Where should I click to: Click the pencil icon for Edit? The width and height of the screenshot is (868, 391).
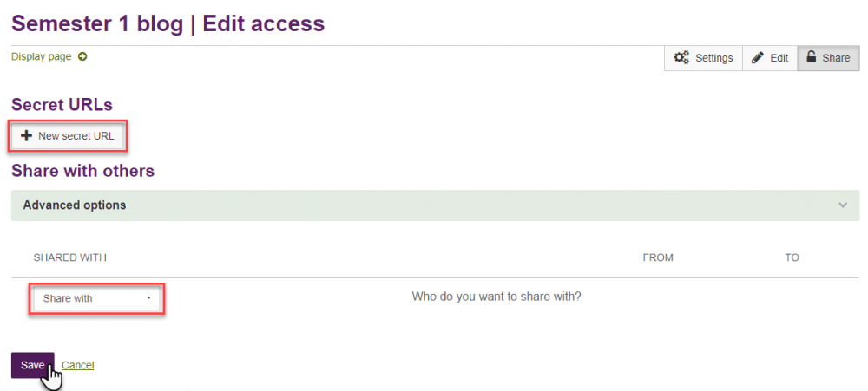[757, 57]
